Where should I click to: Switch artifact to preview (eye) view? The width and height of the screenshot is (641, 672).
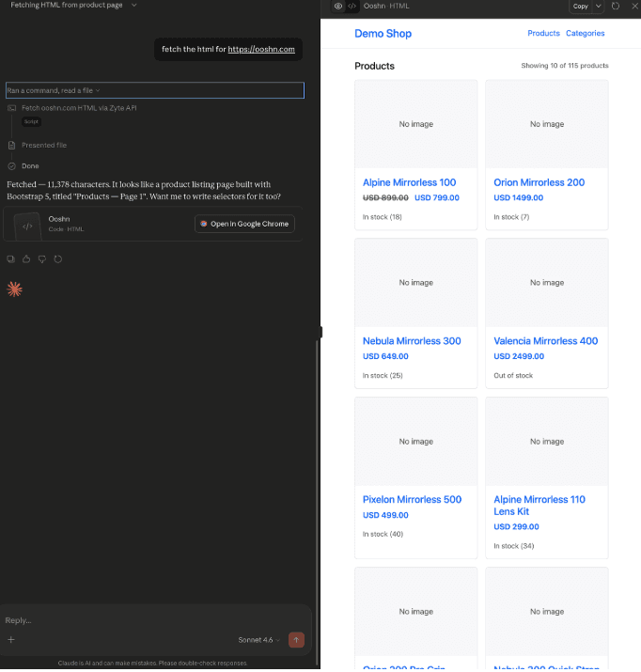pos(338,6)
